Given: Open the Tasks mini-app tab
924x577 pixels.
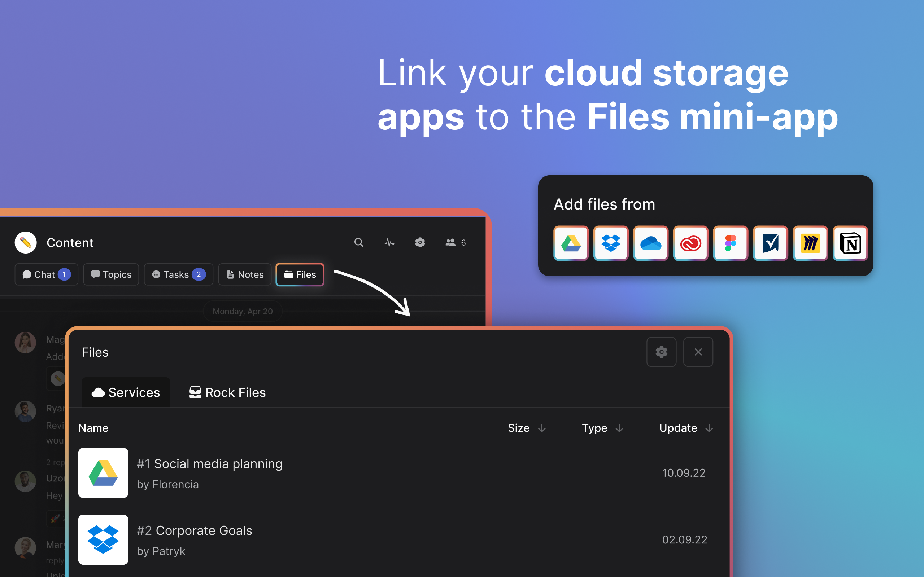Looking at the screenshot, I should click(178, 274).
